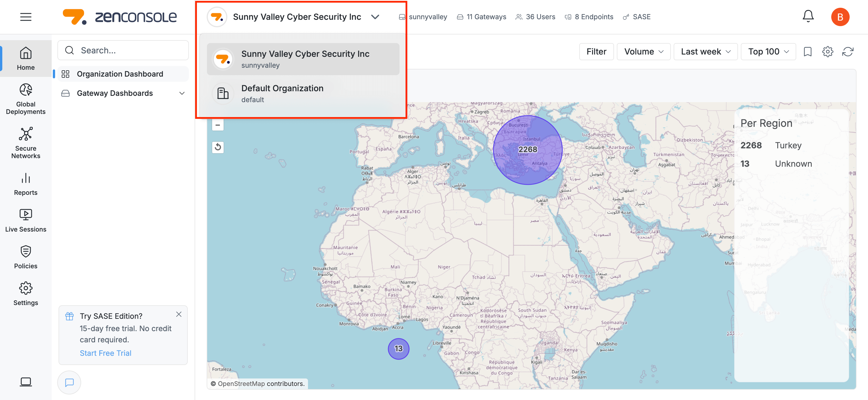Screen dimensions: 868x400
Task: Bookmark the current dashboard view
Action: (807, 52)
